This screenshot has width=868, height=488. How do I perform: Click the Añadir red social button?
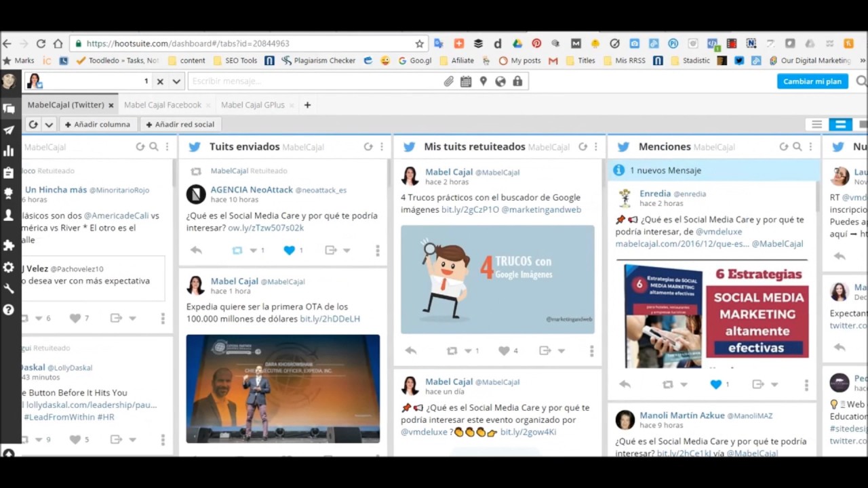pos(180,124)
